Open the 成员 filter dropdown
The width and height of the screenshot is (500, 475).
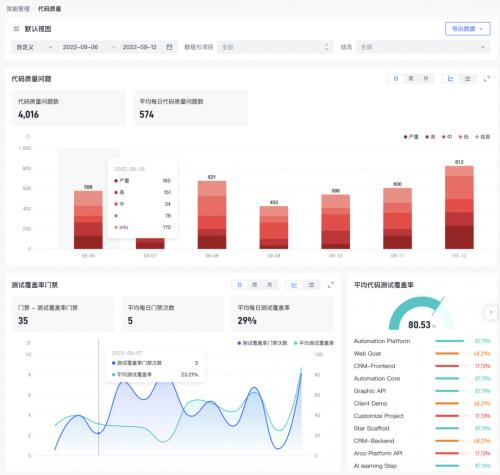coord(423,47)
